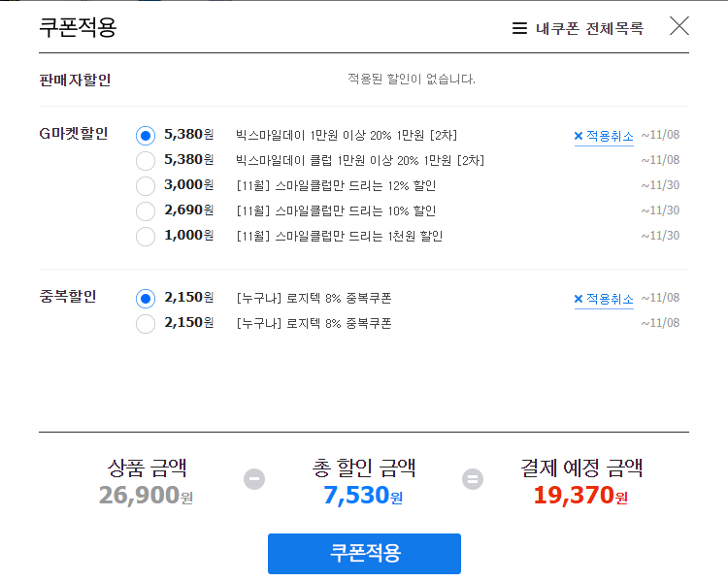This screenshot has height=581, width=728.
Task: Choose the 1,000원 스마일클럽 1천원 할인 radio
Action: coord(146,237)
